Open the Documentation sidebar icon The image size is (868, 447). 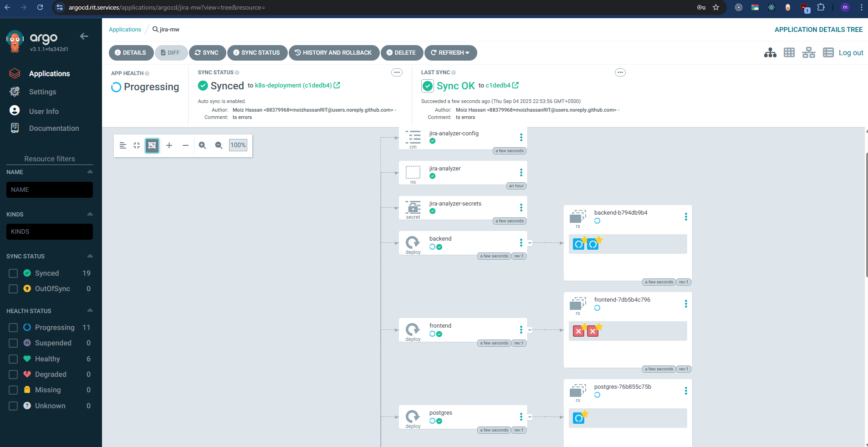pos(15,128)
